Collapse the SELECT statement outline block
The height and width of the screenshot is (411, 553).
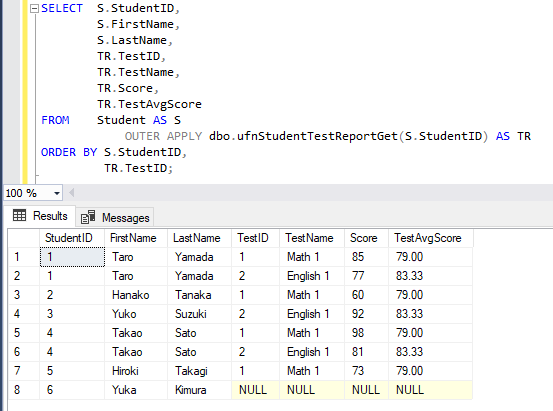point(34,8)
